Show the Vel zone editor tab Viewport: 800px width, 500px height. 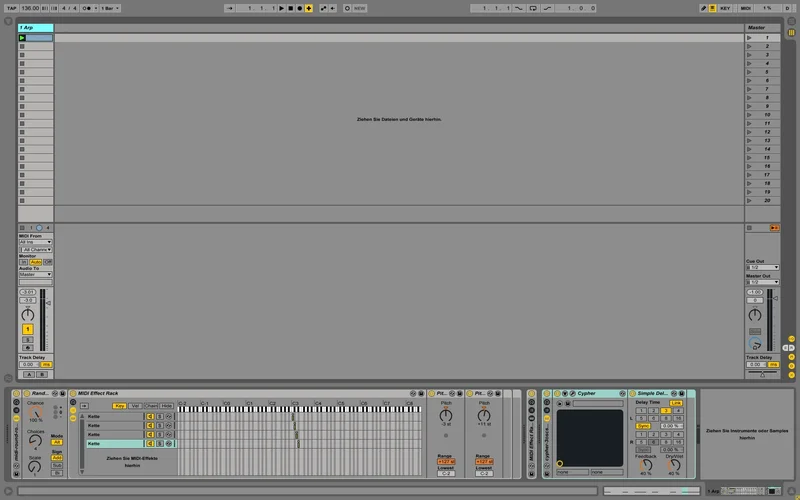pos(135,406)
